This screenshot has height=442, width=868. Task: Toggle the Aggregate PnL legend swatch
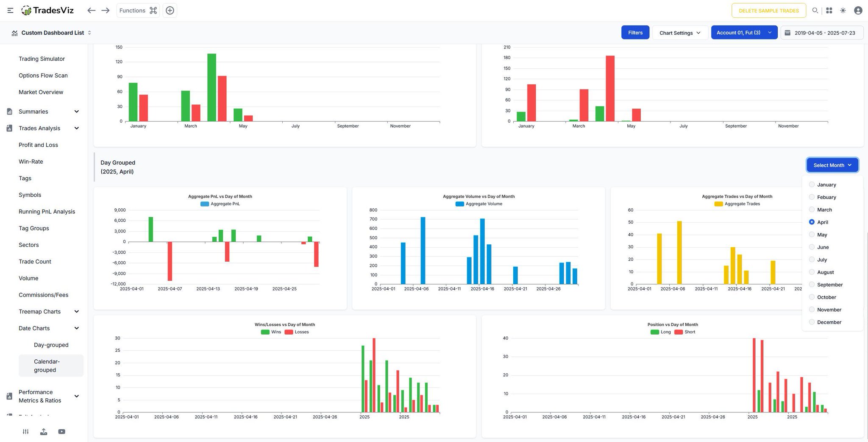204,204
